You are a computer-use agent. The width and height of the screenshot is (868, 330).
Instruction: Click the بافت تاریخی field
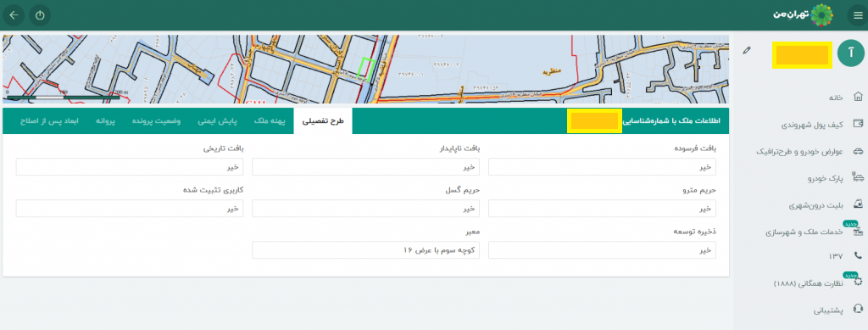coord(130,166)
